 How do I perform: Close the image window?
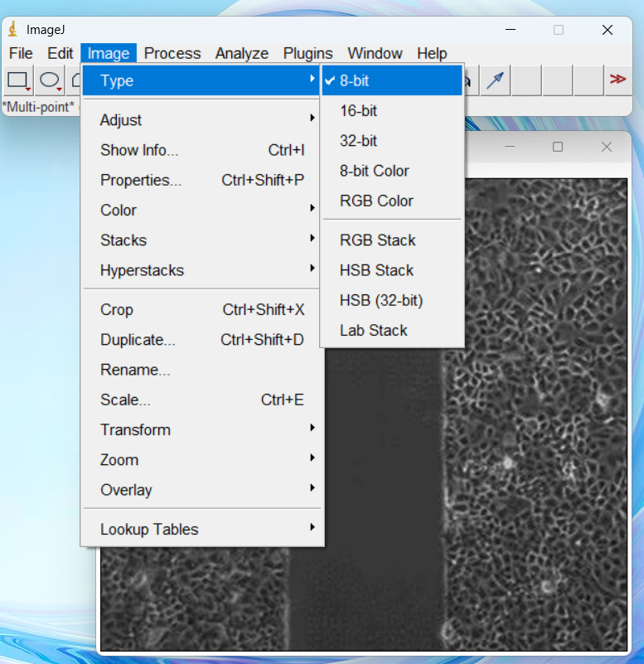[x=607, y=147]
